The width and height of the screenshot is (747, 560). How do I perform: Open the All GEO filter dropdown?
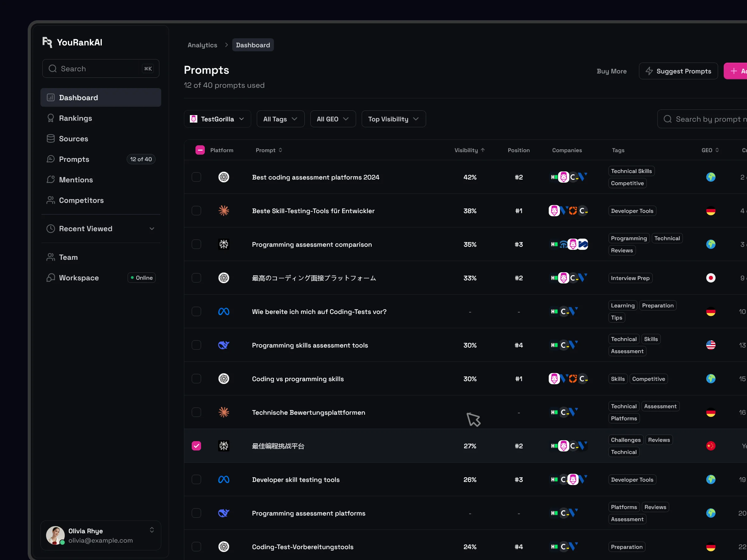[333, 119]
